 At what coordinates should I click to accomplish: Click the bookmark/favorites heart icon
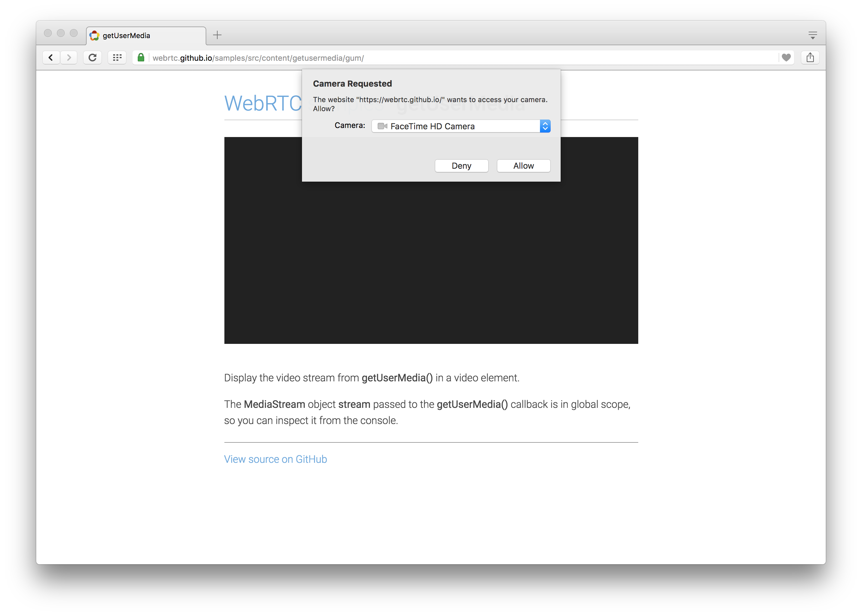[x=787, y=58]
